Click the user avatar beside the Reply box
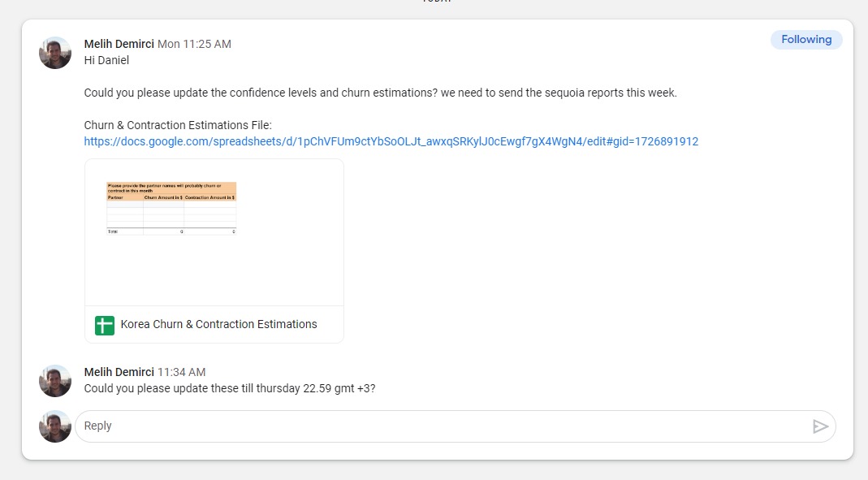This screenshot has height=480, width=868. coord(55,426)
